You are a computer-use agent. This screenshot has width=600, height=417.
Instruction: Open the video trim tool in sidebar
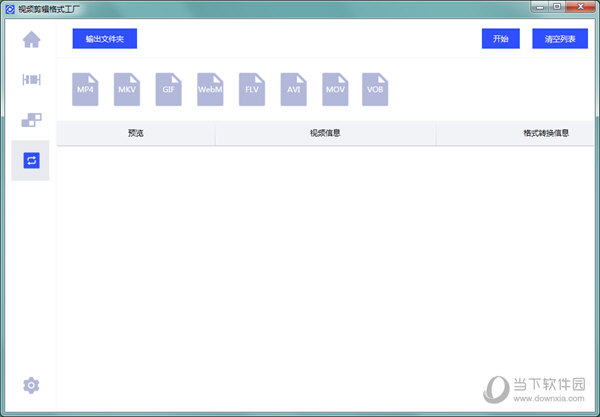pos(31,80)
